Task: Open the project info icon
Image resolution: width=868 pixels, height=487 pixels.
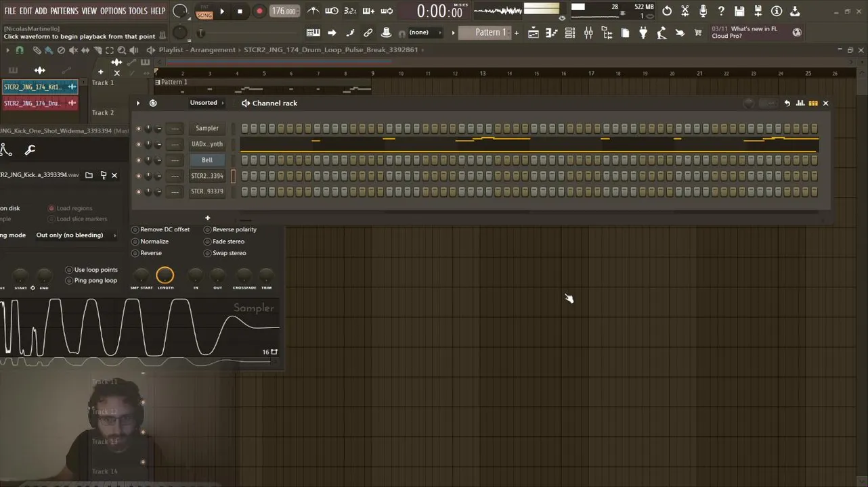Action: click(x=777, y=11)
